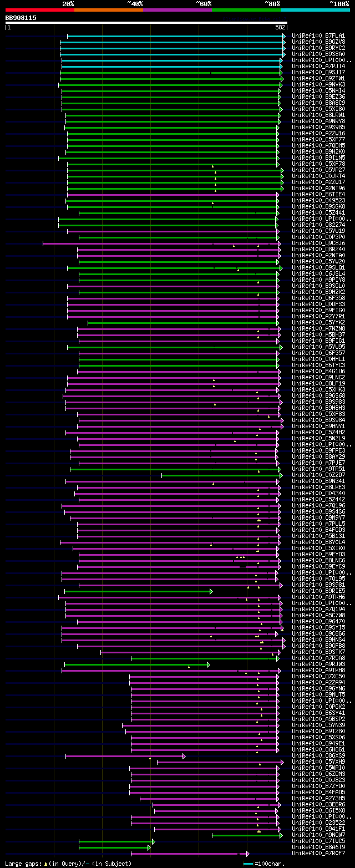
Task: Open hit UniRef100_A7R5A8
Action: pos(318,658)
